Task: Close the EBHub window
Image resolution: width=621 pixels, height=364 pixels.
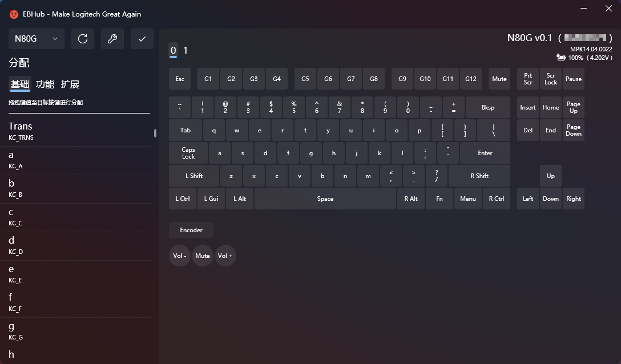Action: pos(608,9)
